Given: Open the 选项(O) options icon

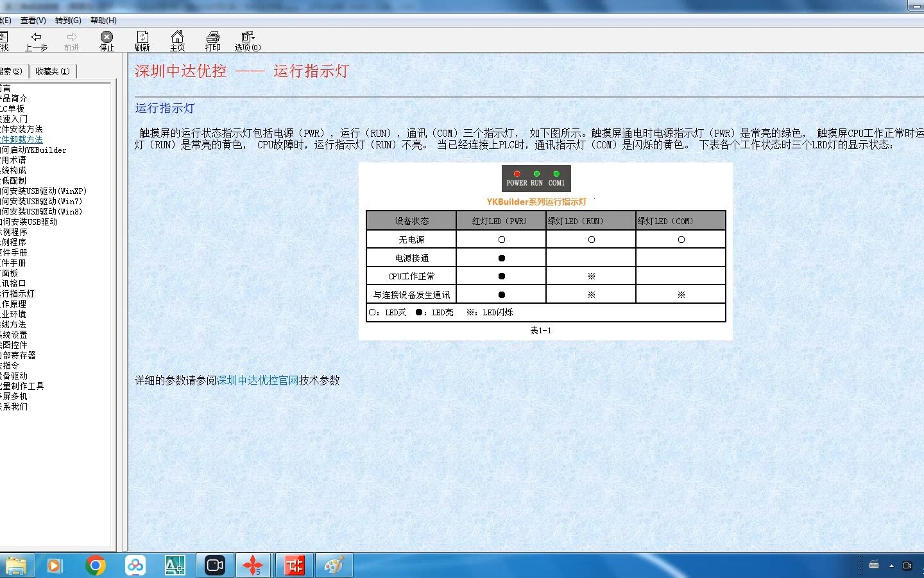Looking at the screenshot, I should tap(248, 41).
